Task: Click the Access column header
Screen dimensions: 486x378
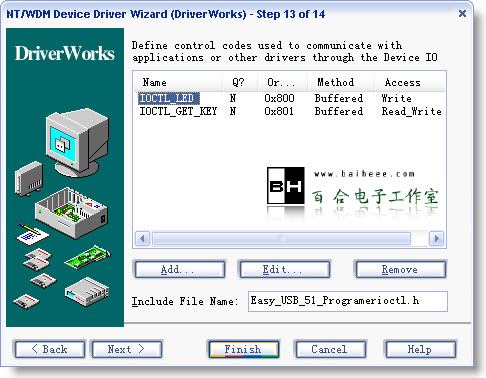Action: 410,82
